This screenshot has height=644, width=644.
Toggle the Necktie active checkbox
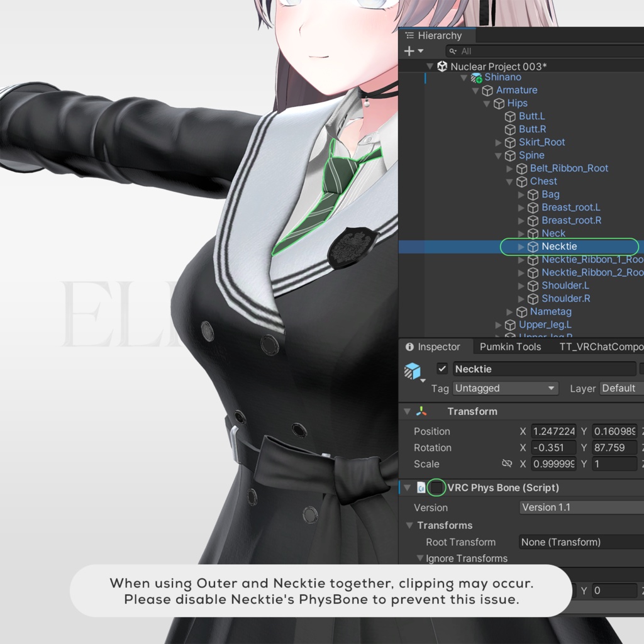pyautogui.click(x=442, y=369)
